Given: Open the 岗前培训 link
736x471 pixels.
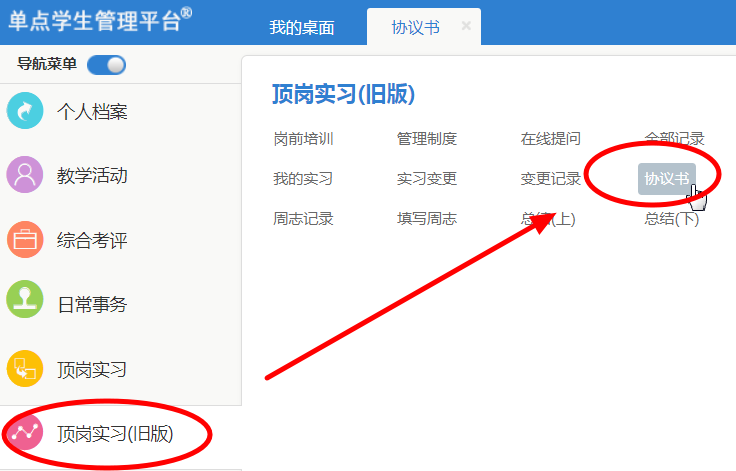Looking at the screenshot, I should coord(303,139).
